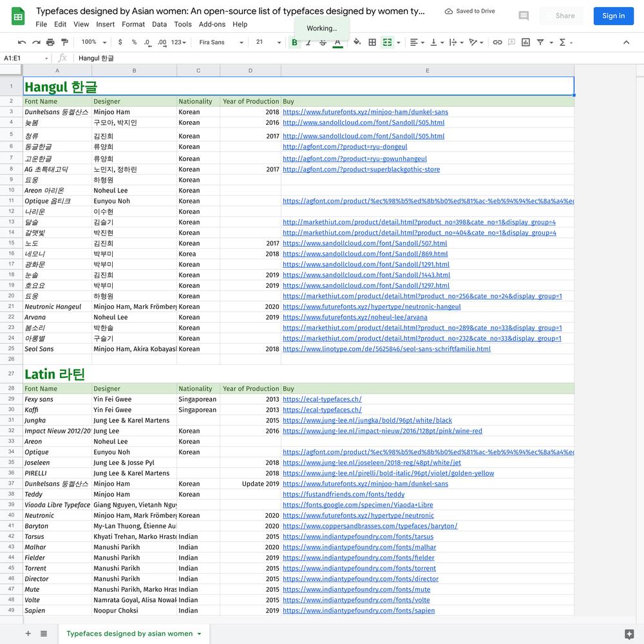Open the borders menu
The image size is (644, 644).
372,43
